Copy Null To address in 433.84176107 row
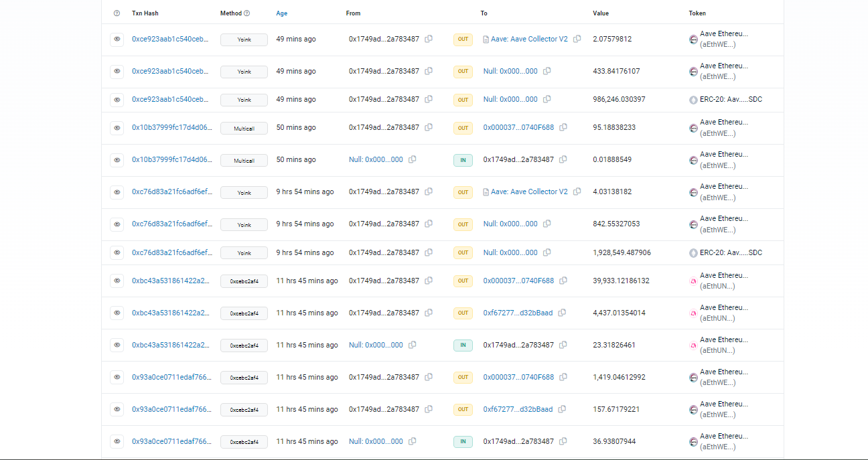 coord(547,71)
